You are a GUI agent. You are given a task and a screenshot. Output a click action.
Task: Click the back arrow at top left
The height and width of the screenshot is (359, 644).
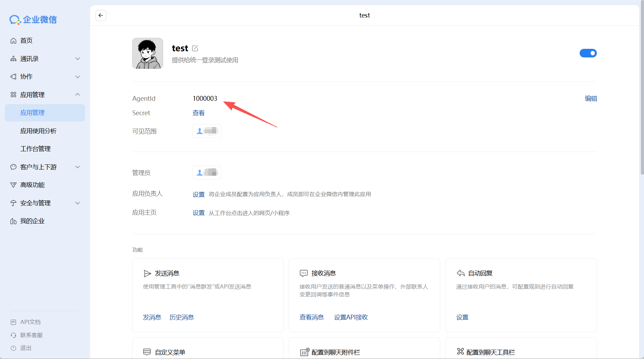101,15
